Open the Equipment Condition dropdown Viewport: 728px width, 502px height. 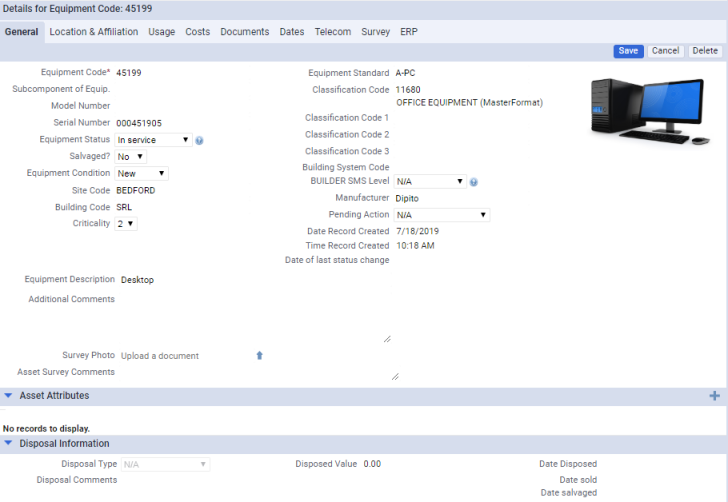[141, 173]
